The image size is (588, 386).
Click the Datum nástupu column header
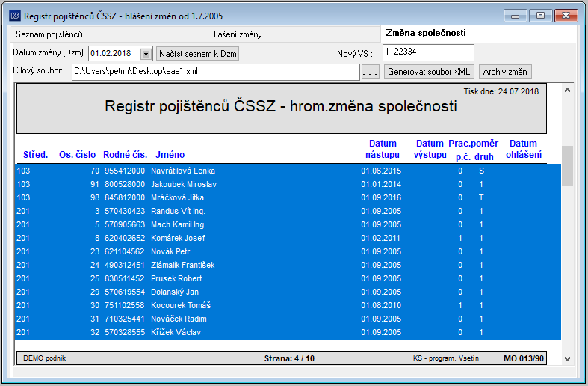[383, 149]
